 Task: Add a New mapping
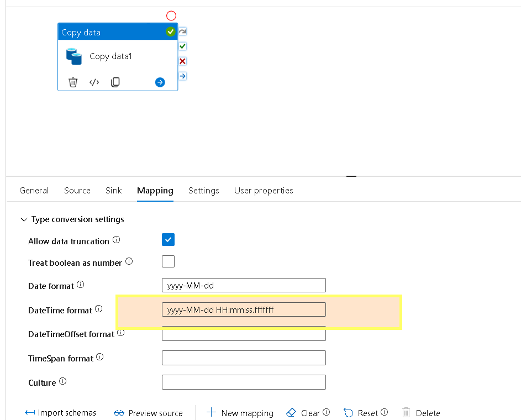click(240, 413)
